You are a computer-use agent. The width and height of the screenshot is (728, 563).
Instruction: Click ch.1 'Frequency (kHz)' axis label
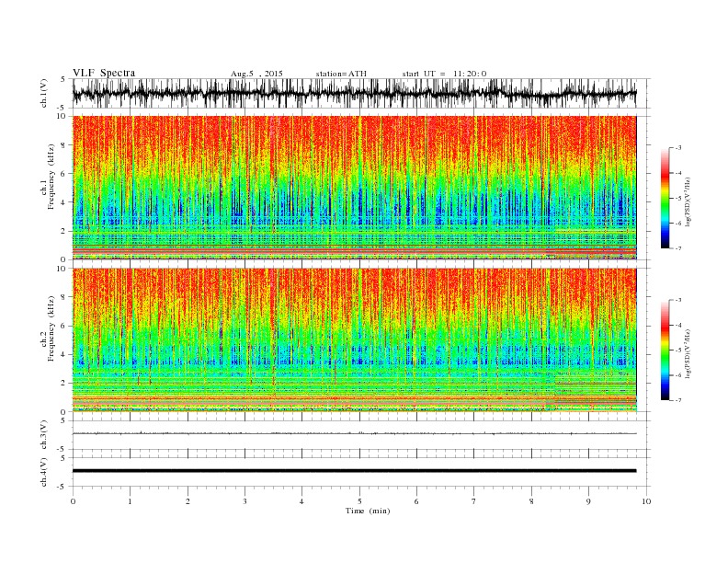51,177
